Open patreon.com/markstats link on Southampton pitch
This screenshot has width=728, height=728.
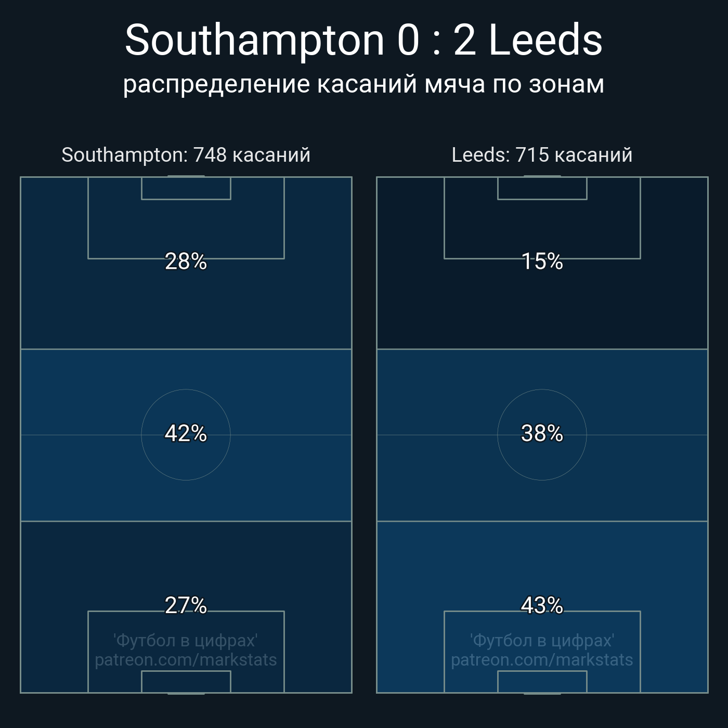(x=186, y=660)
